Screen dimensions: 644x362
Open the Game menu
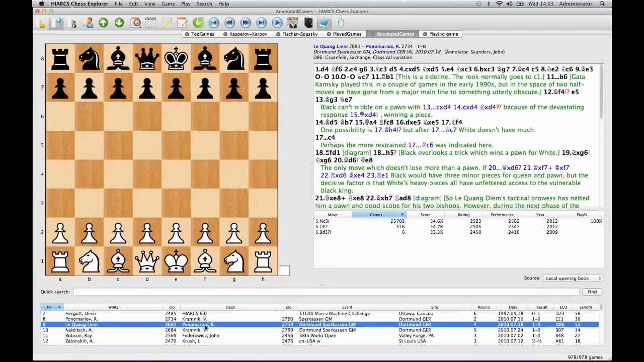point(168,4)
